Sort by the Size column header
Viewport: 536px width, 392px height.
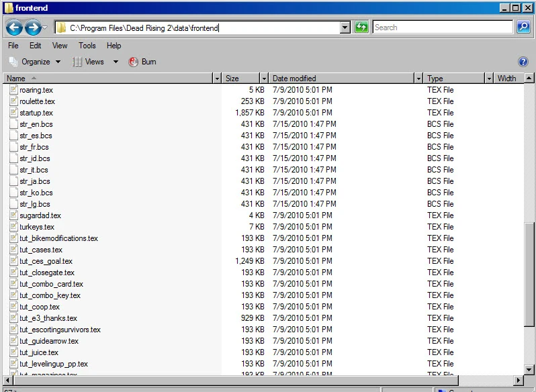pyautogui.click(x=241, y=79)
